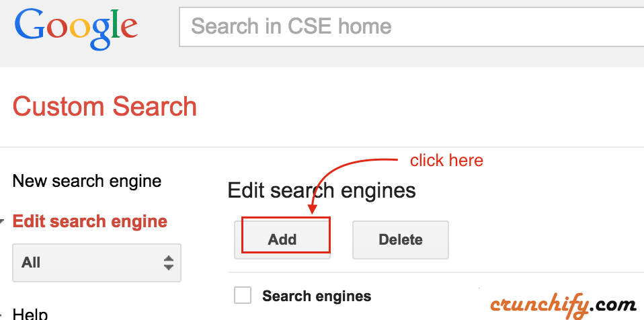
Task: Click the green 'l' in Google logo
Action: 116,23
